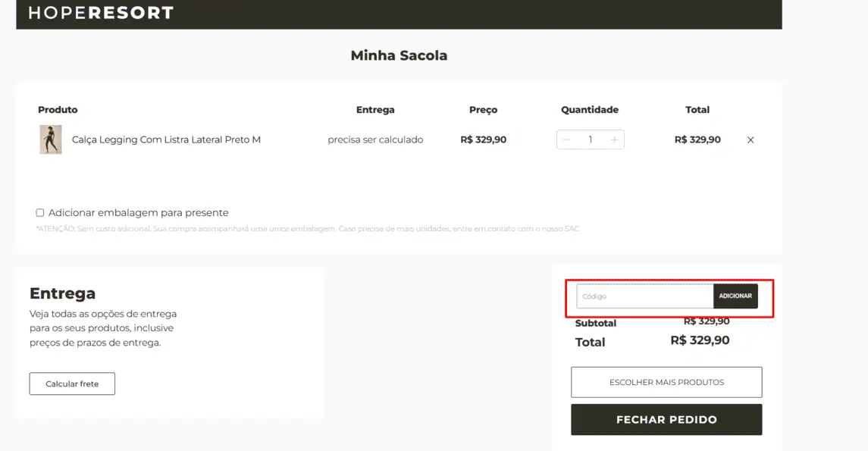This screenshot has height=451, width=868.
Task: Open the Calça Legging product thumbnail
Action: tap(50, 139)
